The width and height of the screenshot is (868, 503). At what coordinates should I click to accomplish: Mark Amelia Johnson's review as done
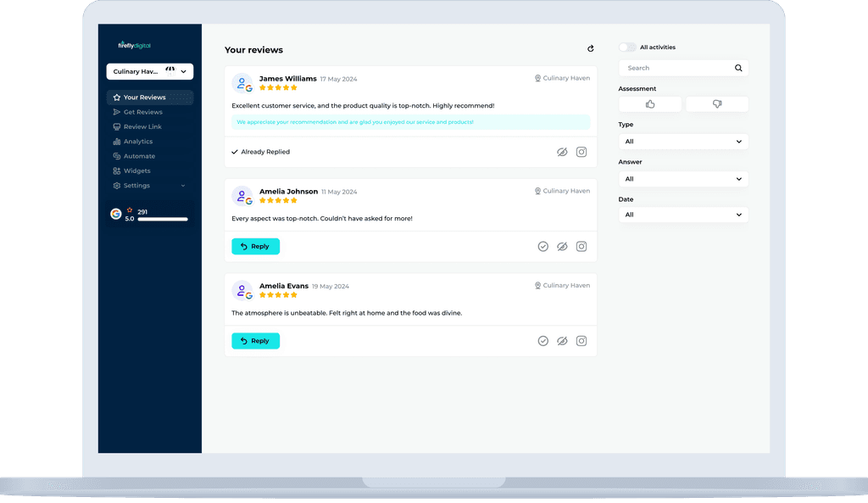[x=543, y=246]
